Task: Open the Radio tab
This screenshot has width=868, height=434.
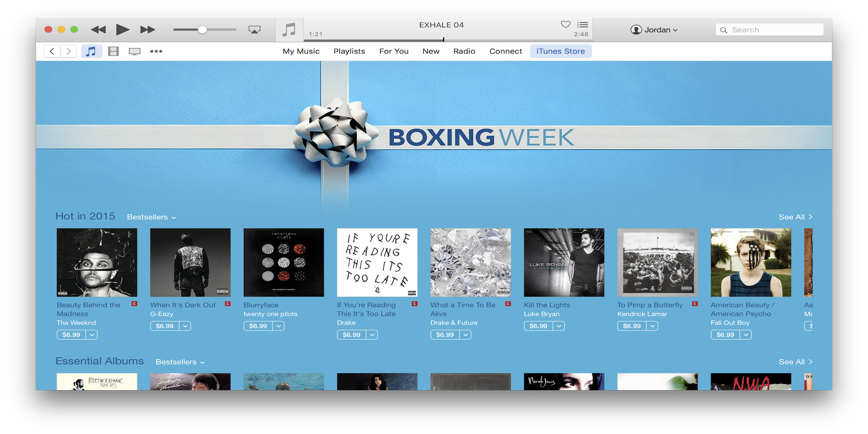Action: (464, 51)
